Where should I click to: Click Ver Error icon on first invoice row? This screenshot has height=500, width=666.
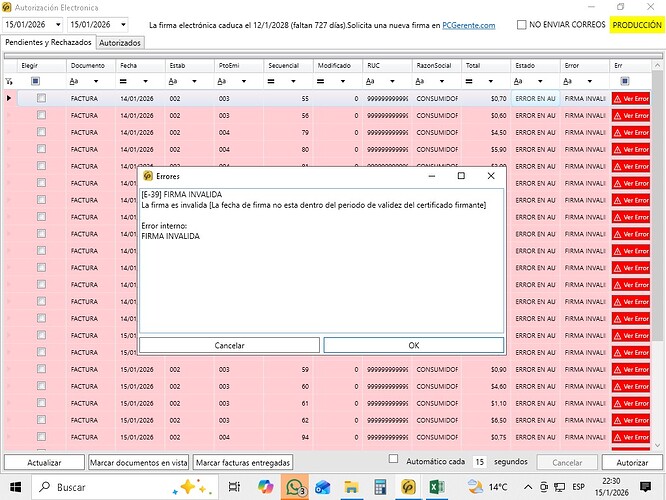point(631,99)
